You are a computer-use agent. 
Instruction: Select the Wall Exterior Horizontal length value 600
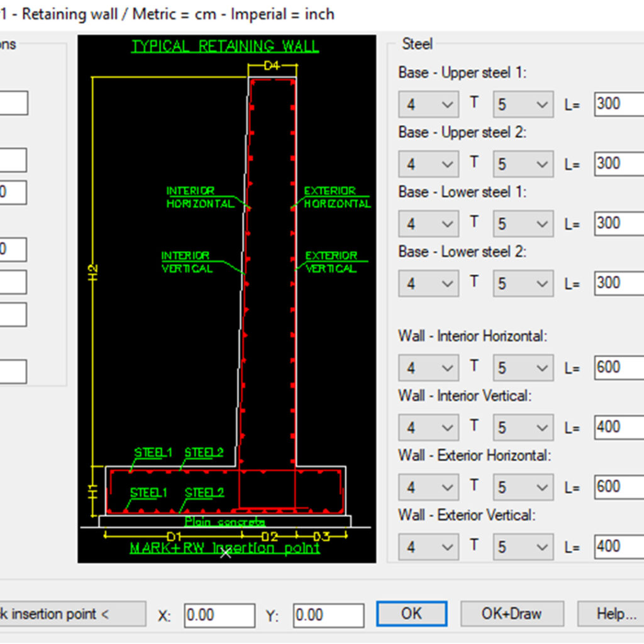(619, 487)
